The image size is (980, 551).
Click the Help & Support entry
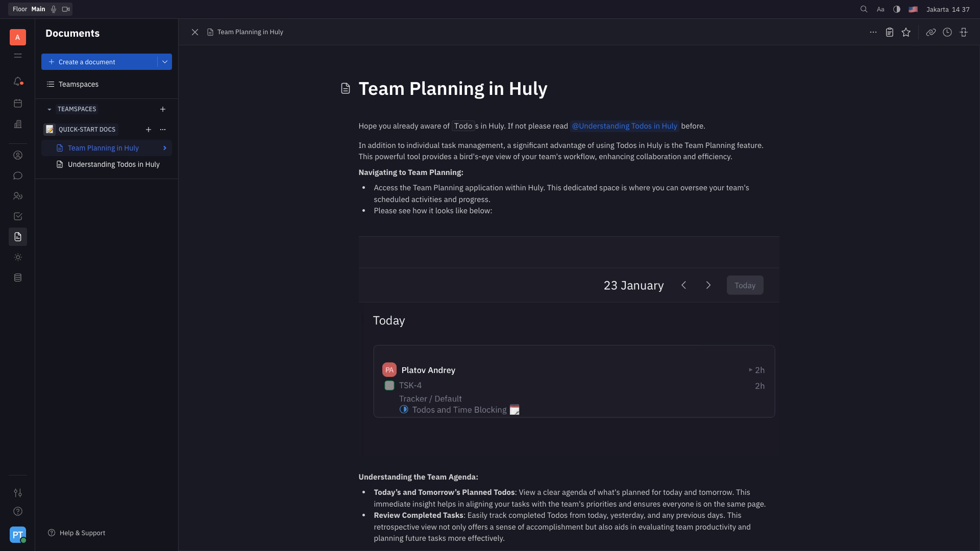(82, 533)
